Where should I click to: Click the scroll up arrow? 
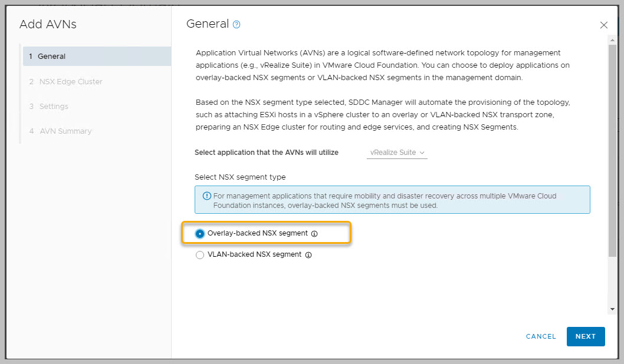(x=613, y=39)
